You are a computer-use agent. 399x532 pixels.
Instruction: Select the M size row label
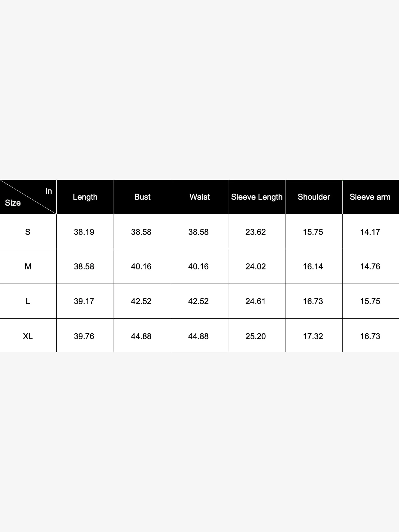(28, 267)
